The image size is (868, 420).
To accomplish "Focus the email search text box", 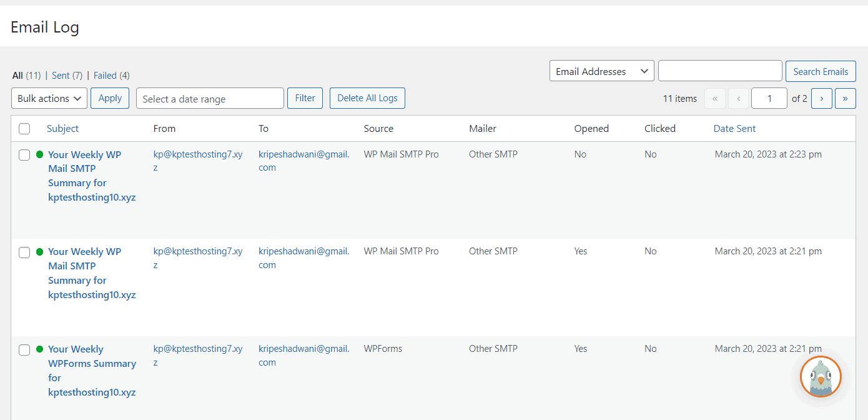I will click(719, 71).
